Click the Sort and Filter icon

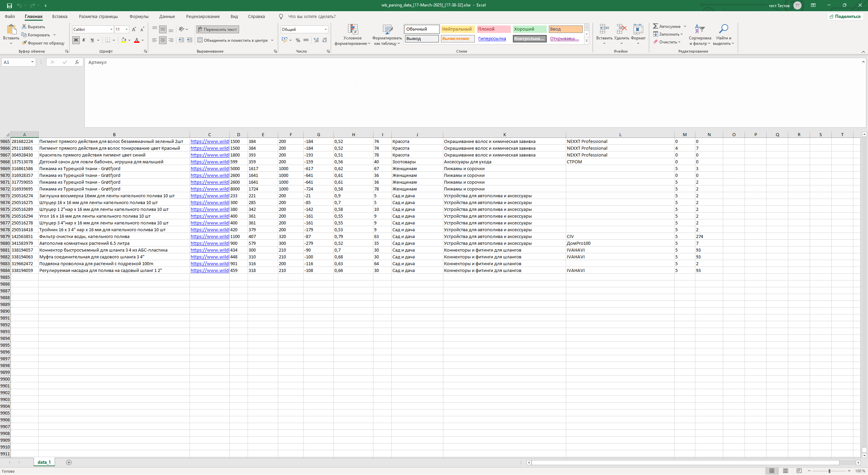click(699, 30)
